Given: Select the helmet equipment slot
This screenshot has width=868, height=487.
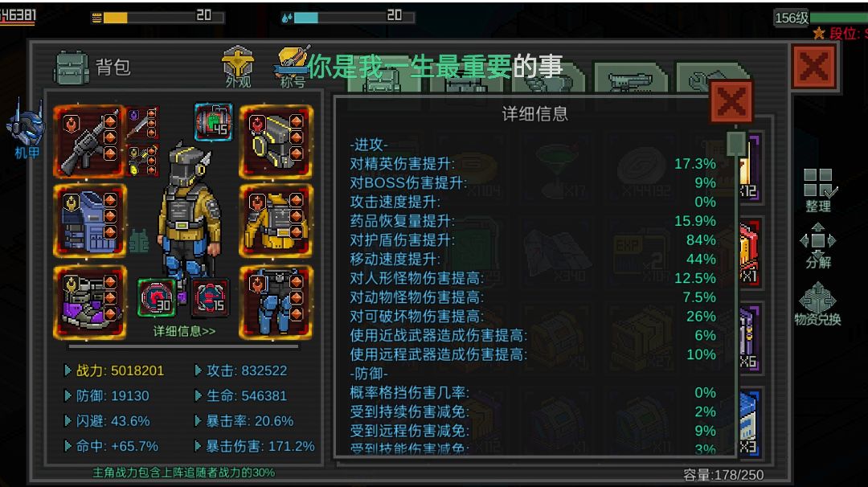Looking at the screenshot, I should pyautogui.click(x=276, y=141).
